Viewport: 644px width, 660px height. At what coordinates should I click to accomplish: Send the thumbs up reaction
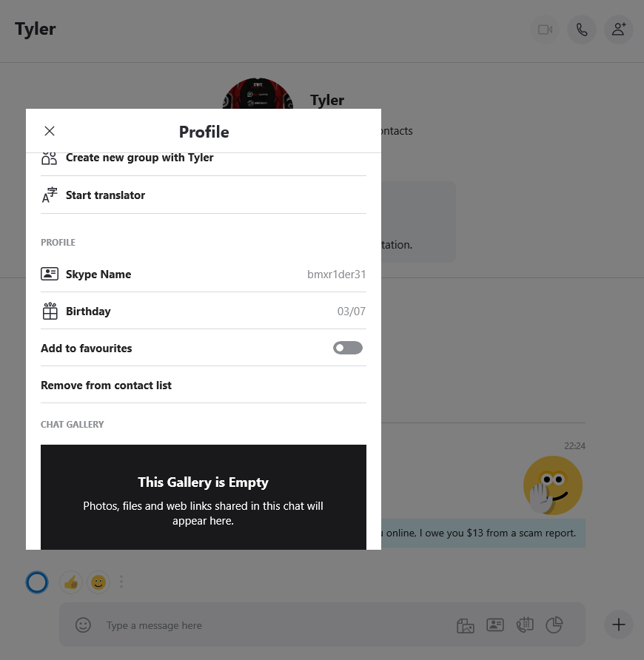point(71,582)
